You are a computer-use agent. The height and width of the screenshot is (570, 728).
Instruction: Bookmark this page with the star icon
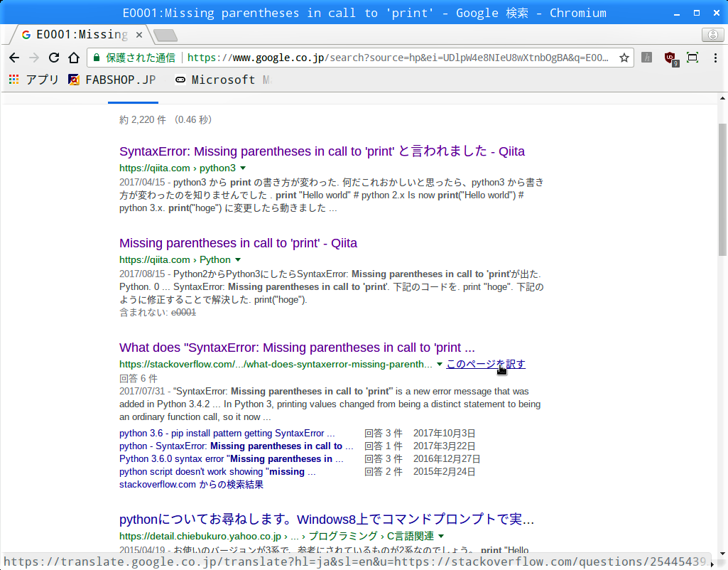click(624, 58)
